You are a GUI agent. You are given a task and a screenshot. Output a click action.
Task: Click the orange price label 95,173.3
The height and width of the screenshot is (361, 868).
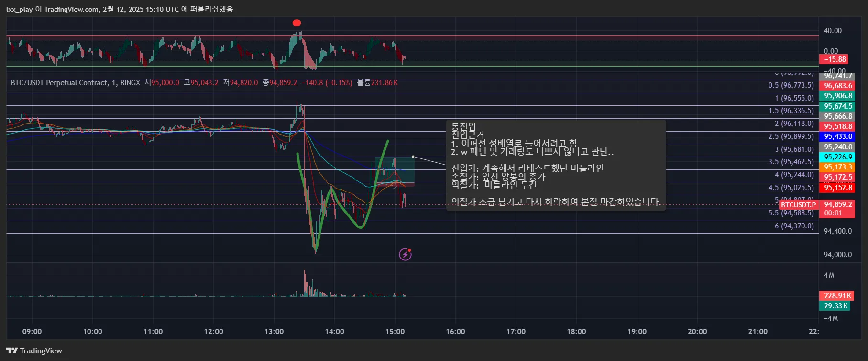click(x=838, y=167)
